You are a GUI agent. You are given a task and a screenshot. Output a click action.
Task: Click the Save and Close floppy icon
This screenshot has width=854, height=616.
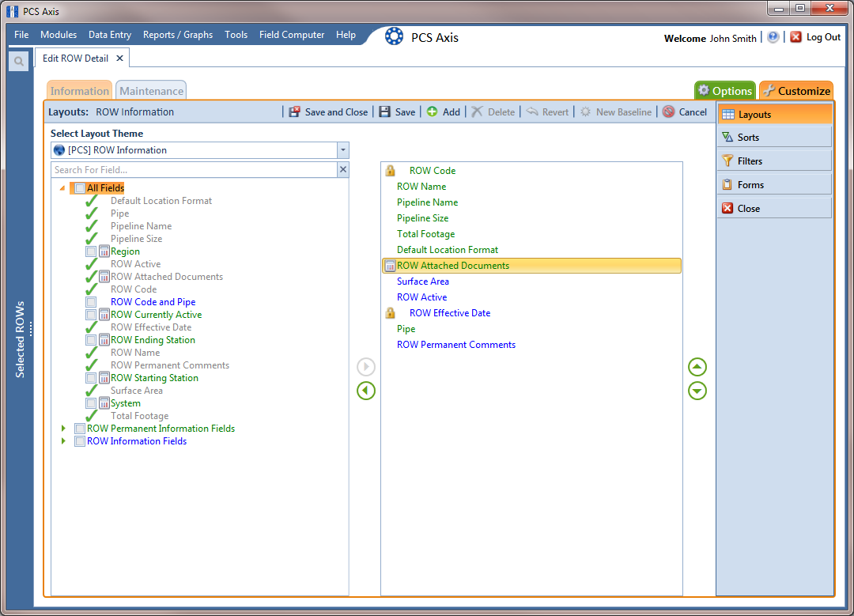point(295,111)
